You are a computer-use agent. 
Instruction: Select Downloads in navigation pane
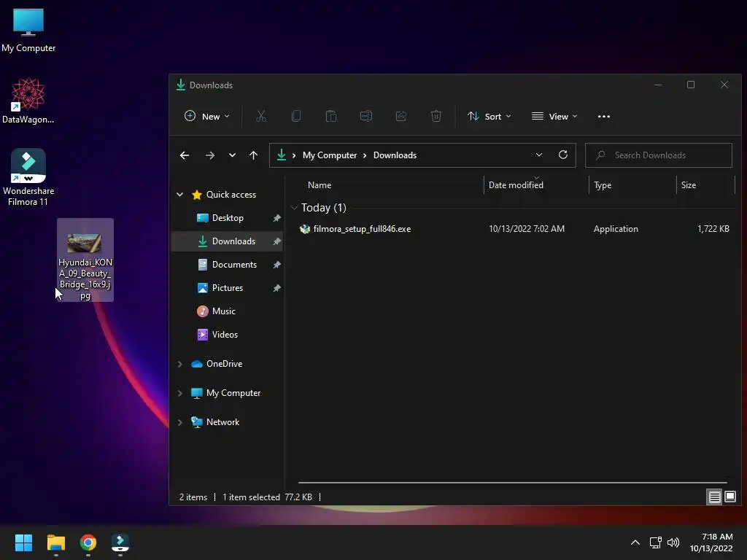point(227,241)
